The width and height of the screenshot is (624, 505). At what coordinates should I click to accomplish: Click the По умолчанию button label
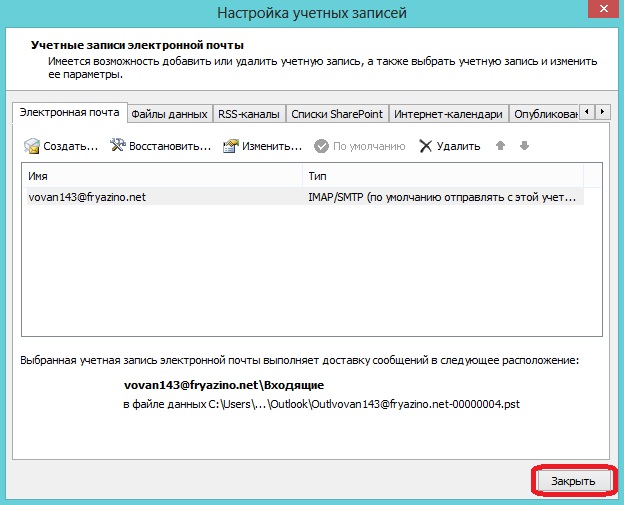[369, 146]
